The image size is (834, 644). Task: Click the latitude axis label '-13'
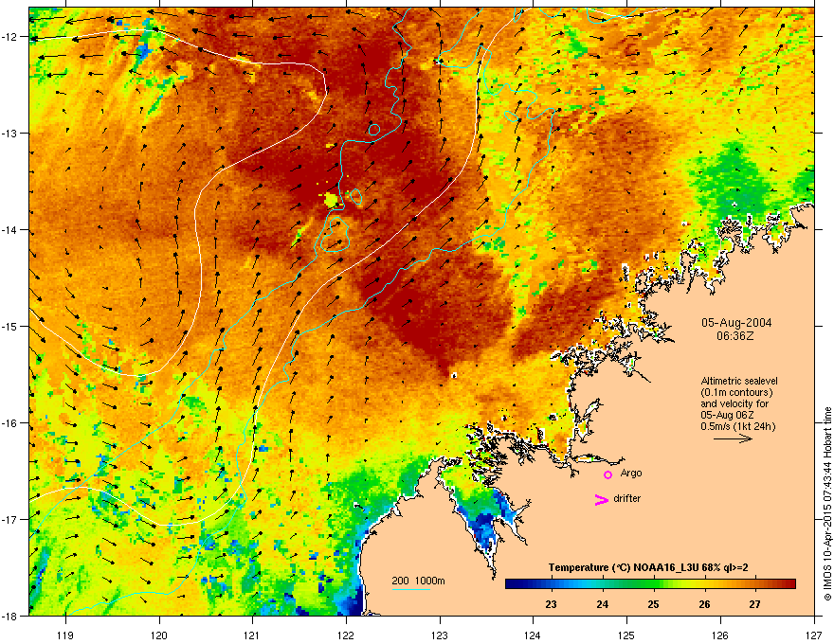11,133
